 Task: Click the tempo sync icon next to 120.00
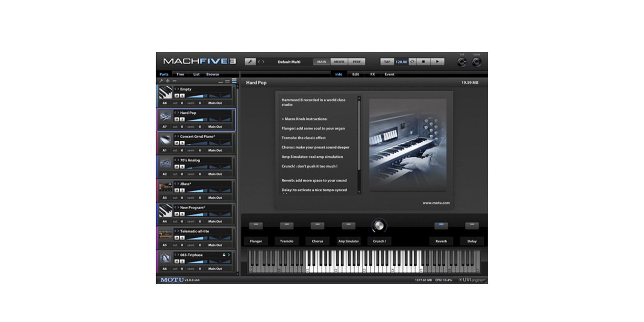point(412,62)
